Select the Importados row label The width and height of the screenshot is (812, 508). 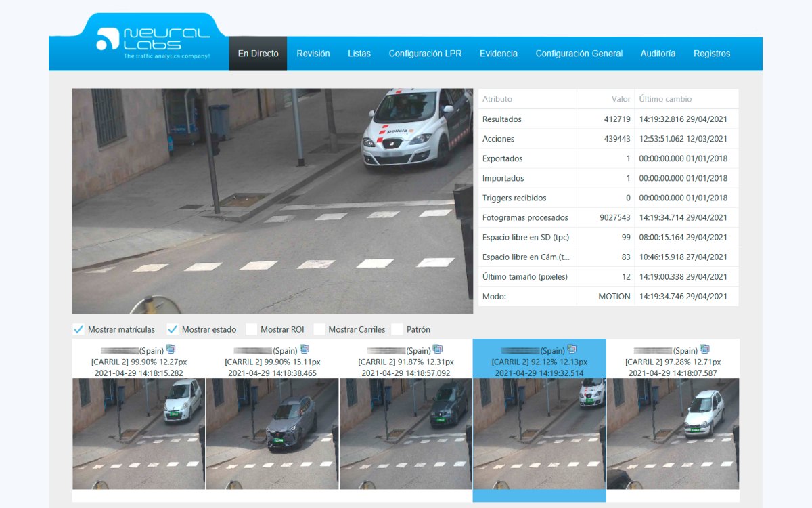[503, 178]
